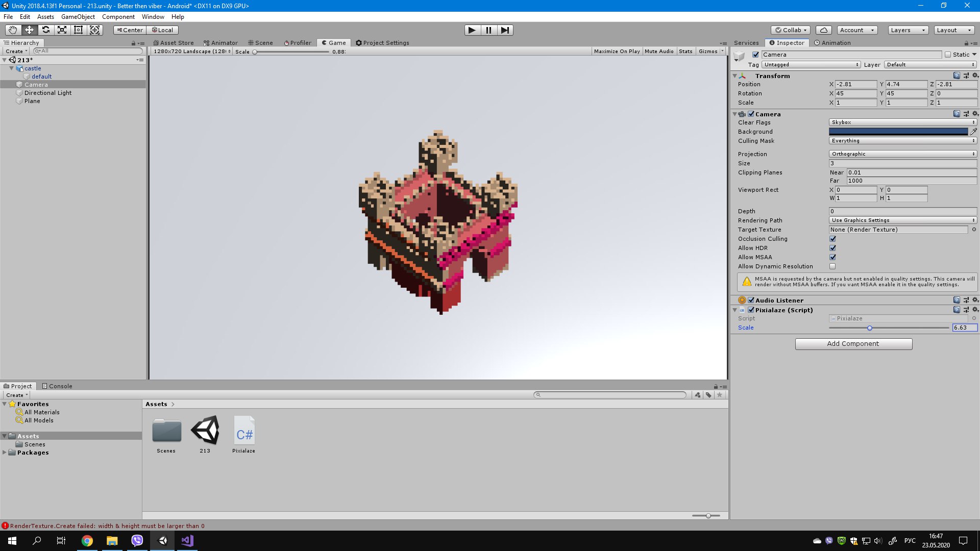Select the Move tool
Image resolution: width=980 pixels, height=551 pixels.
point(29,30)
